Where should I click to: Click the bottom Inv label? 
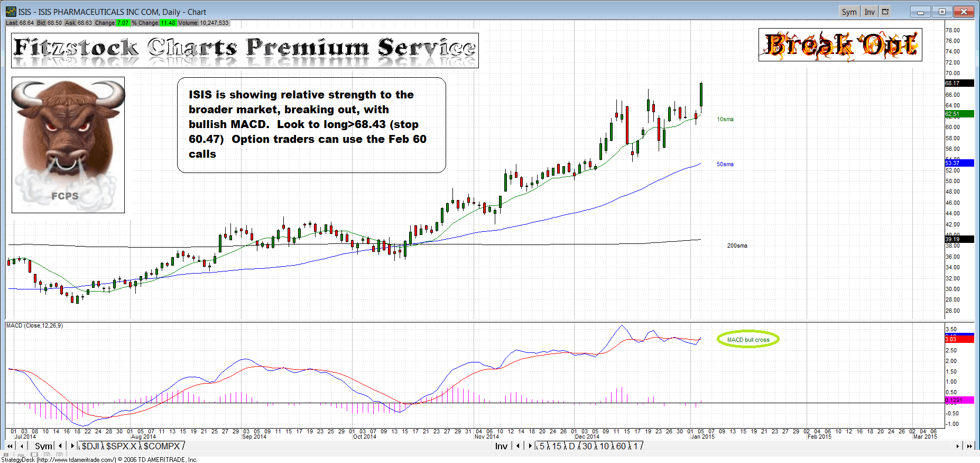(501, 446)
